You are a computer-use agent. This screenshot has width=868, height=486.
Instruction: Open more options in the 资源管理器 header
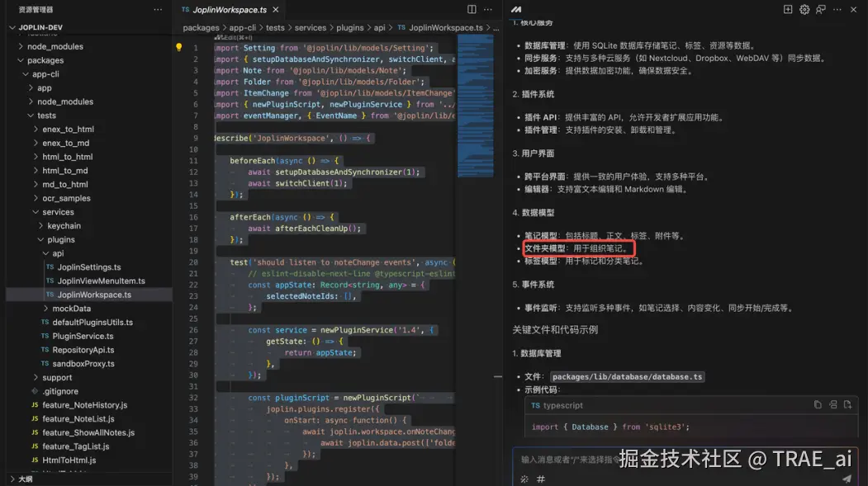point(158,9)
